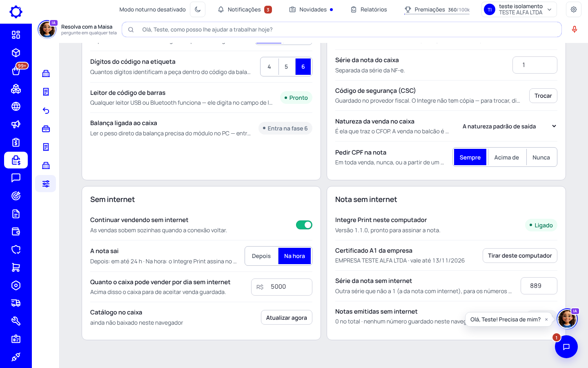Open Natureza da venda no caixa dropdown
This screenshot has width=588, height=368.
(x=509, y=126)
